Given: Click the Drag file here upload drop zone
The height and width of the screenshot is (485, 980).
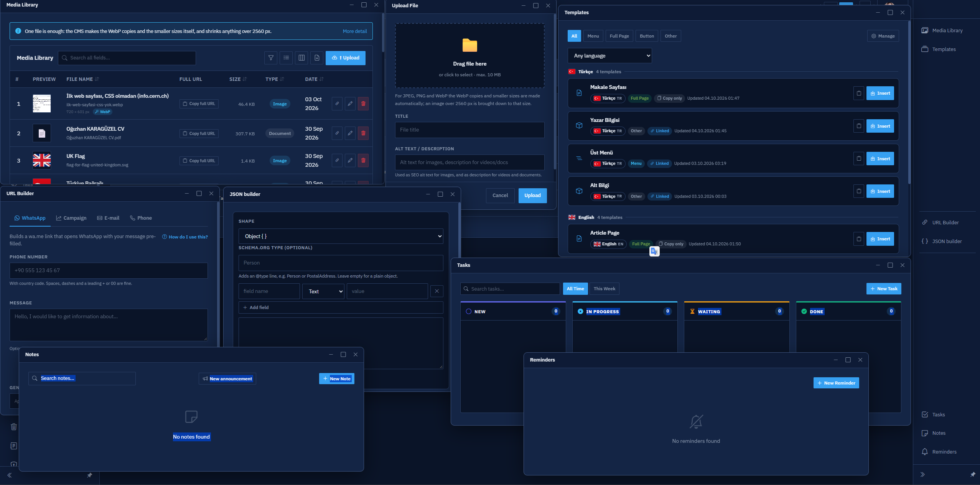Looking at the screenshot, I should pos(469,56).
